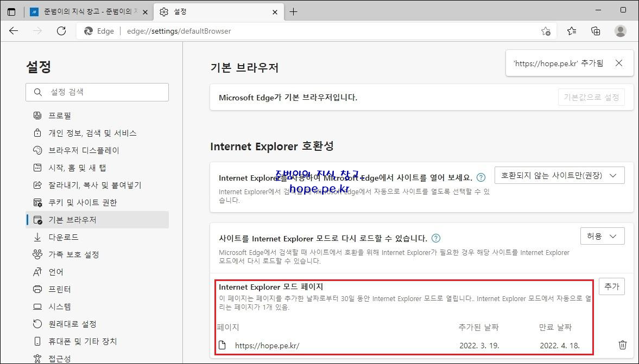Screen dimensions: 639x364
Task: Select the 설정 tab
Action: 218,12
